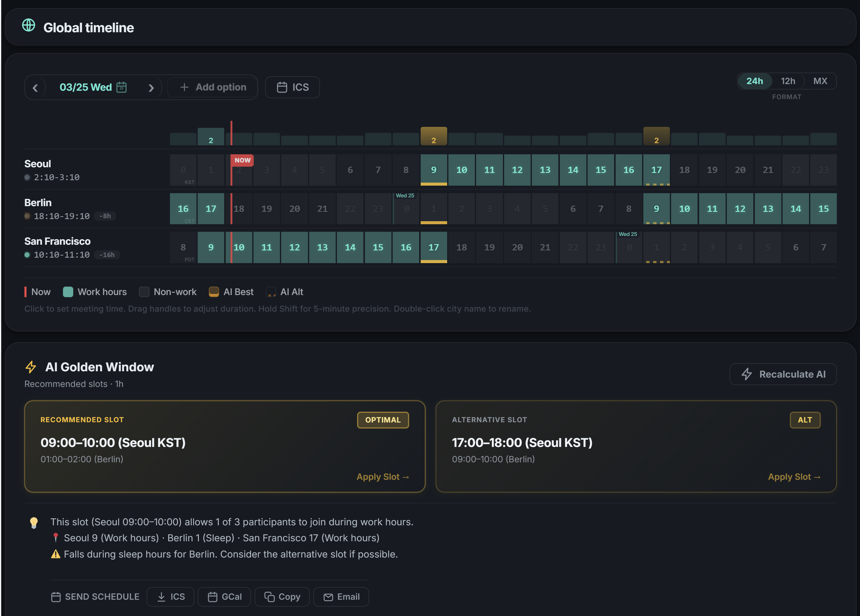The image size is (860, 616).
Task: Select the 24h format toggle
Action: point(755,81)
